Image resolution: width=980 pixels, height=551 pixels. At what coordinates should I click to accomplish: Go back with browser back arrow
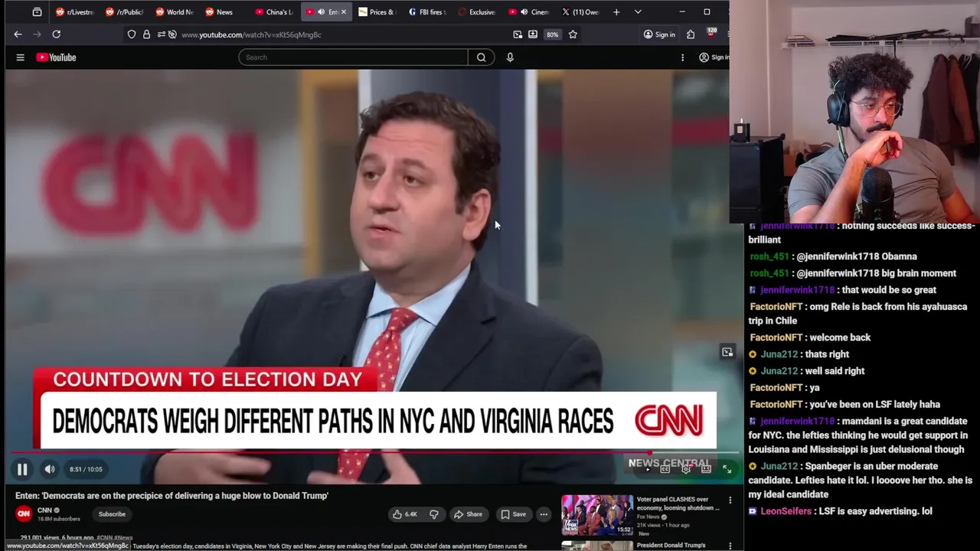click(18, 34)
